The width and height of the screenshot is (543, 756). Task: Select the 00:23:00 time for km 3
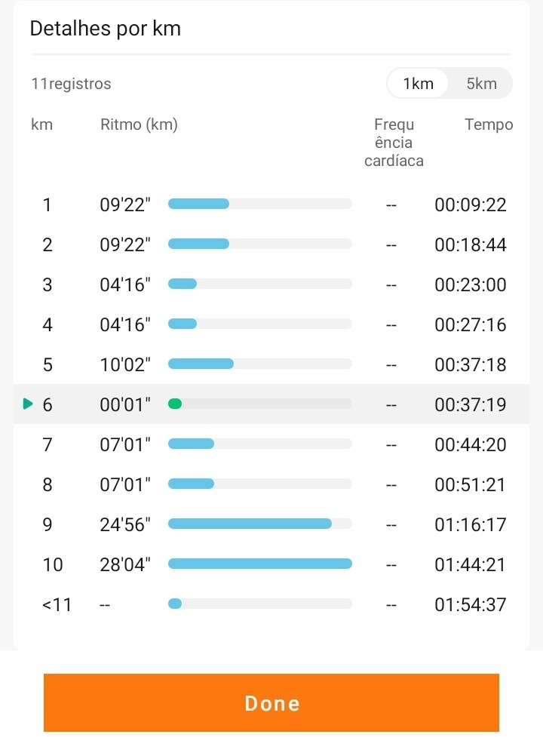[x=470, y=285]
